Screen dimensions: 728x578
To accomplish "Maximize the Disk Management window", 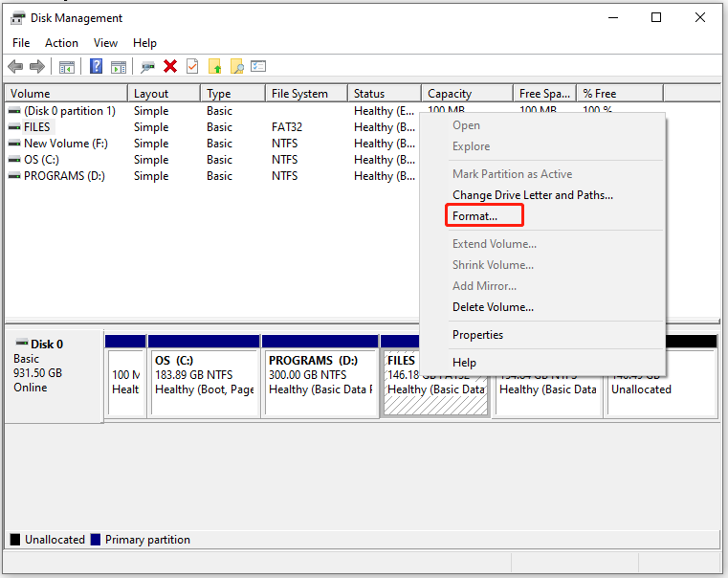I will coord(656,17).
